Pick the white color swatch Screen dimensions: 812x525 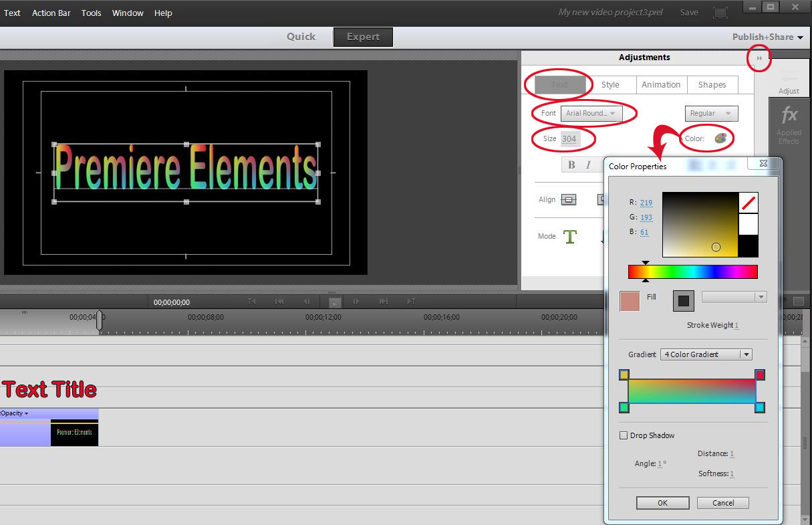click(x=749, y=225)
